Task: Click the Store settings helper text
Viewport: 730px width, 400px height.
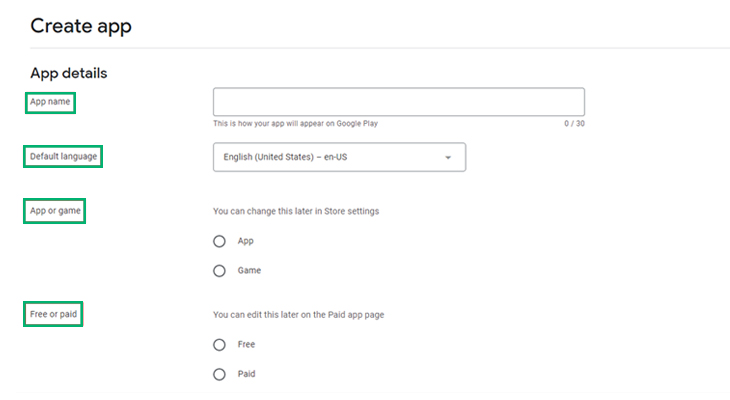Action: point(296,211)
